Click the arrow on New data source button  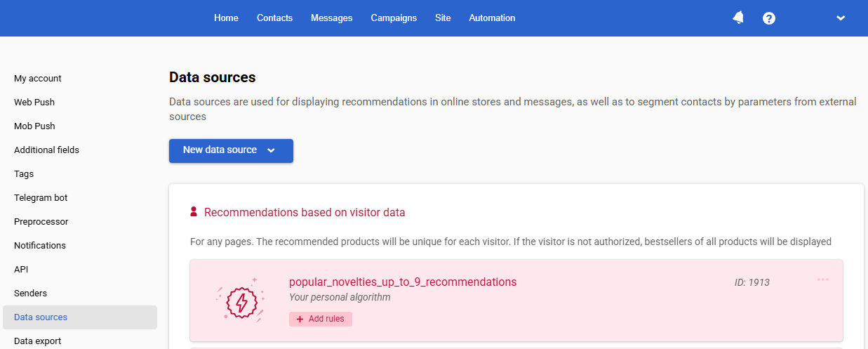pyautogui.click(x=271, y=150)
